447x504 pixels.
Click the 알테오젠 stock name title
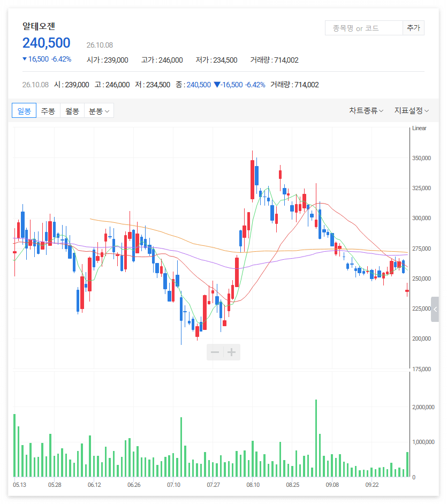39,26
